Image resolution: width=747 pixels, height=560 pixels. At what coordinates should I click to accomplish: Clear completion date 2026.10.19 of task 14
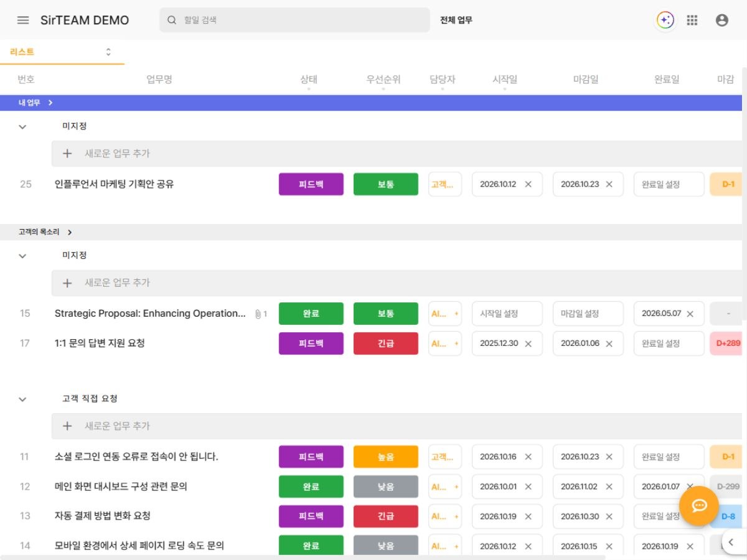click(x=690, y=546)
